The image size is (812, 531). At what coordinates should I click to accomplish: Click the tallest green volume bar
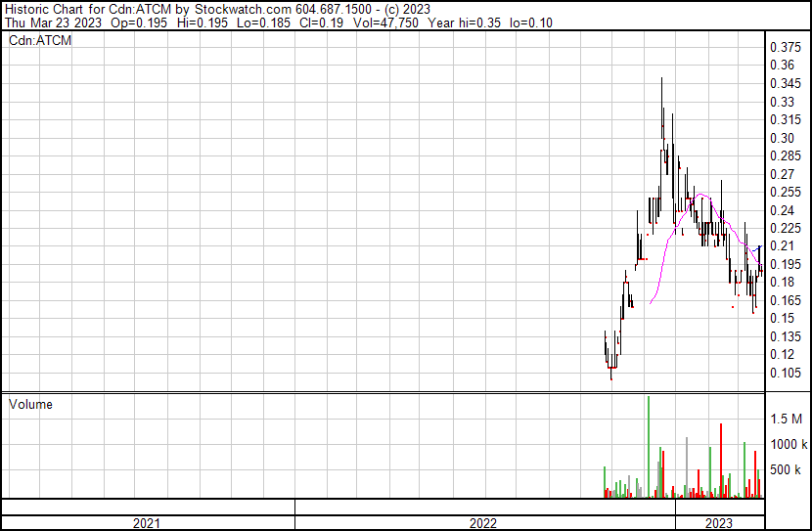(648, 445)
